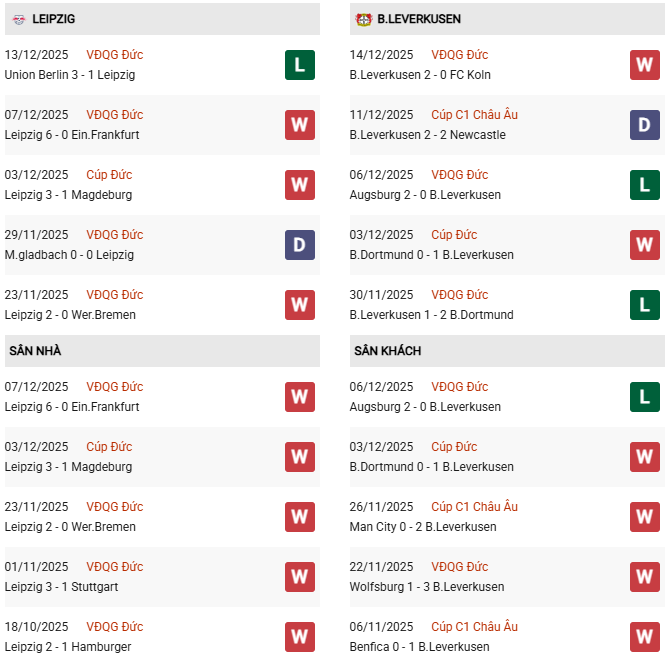Screen dimensions: 666x660
Task: Open the Union Berlin 3 - 1 Leipzig result
Action: click(x=69, y=75)
